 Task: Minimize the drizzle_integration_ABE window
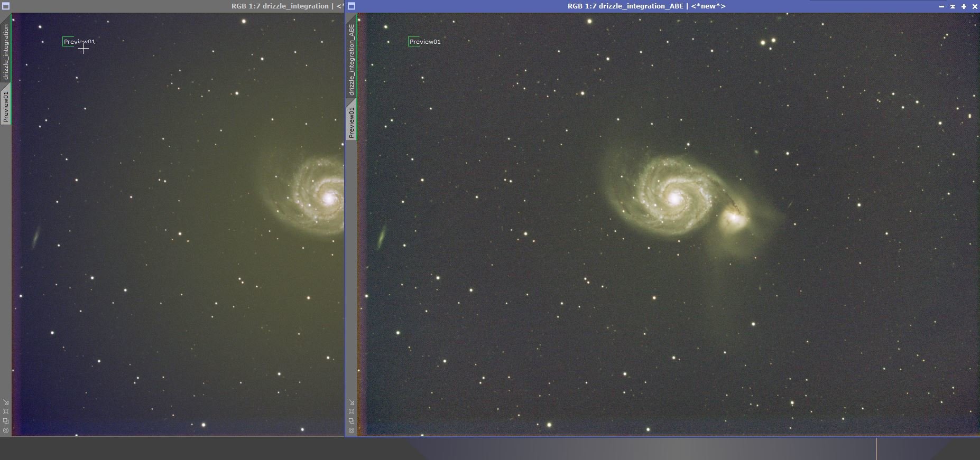click(941, 6)
